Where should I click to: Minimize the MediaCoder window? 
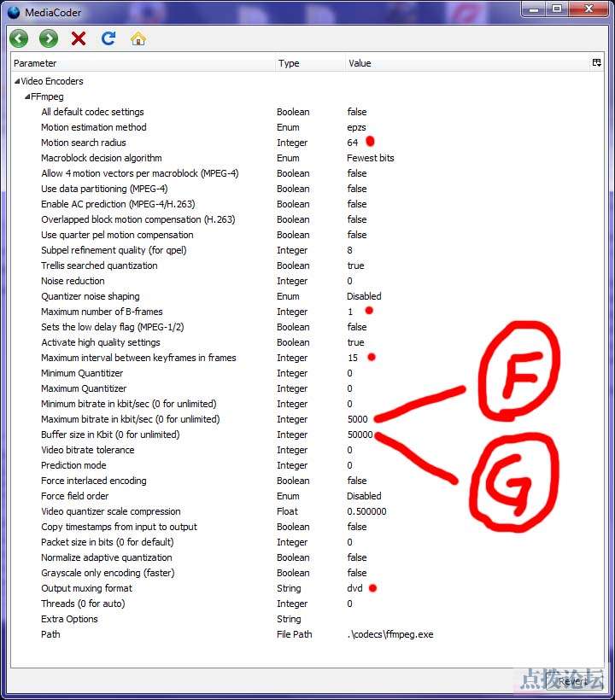coord(534,9)
